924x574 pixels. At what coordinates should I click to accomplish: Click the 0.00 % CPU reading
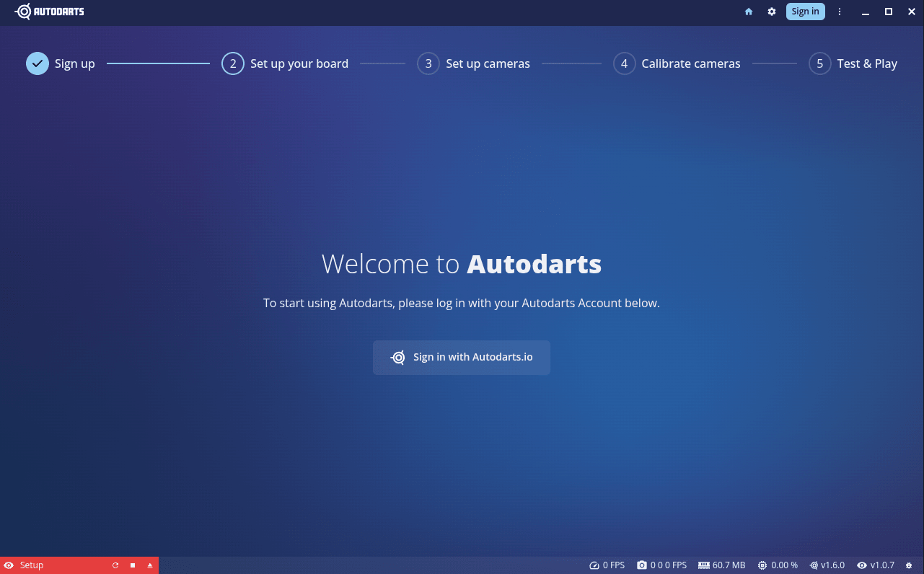[x=785, y=565]
